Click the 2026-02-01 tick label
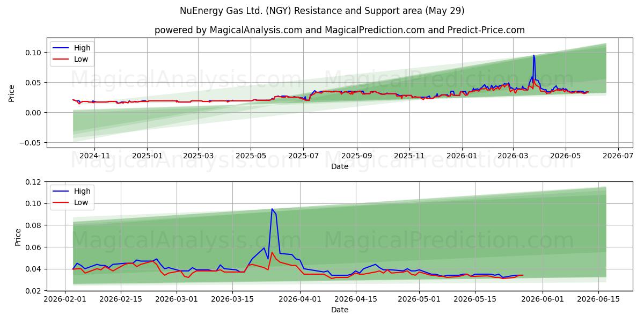Image resolution: width=644 pixels, height=322 pixels. coord(65,299)
